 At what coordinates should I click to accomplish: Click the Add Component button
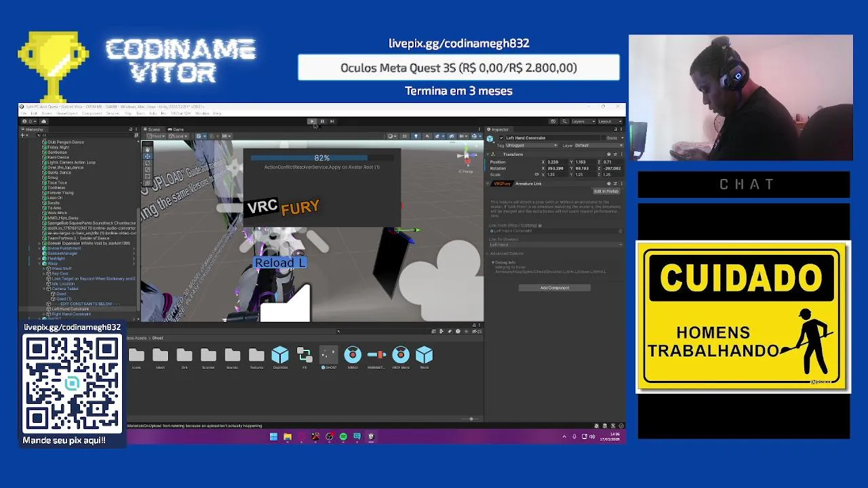click(x=555, y=287)
